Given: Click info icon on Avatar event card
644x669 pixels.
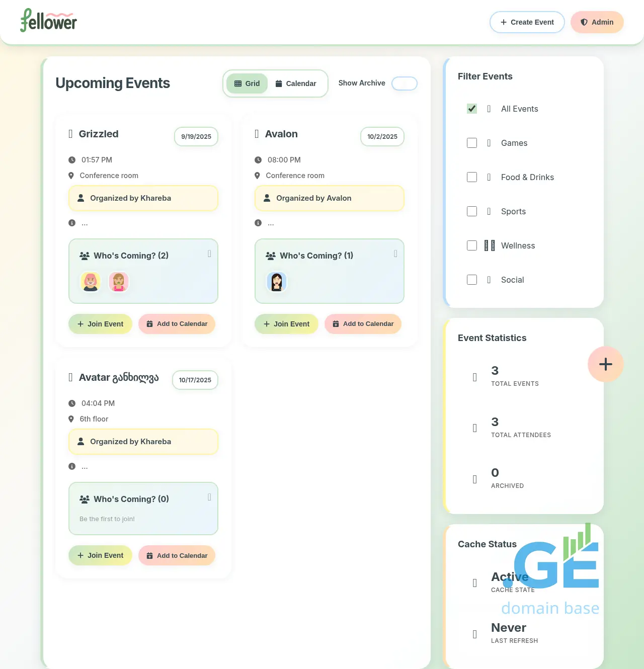Looking at the screenshot, I should pos(72,466).
